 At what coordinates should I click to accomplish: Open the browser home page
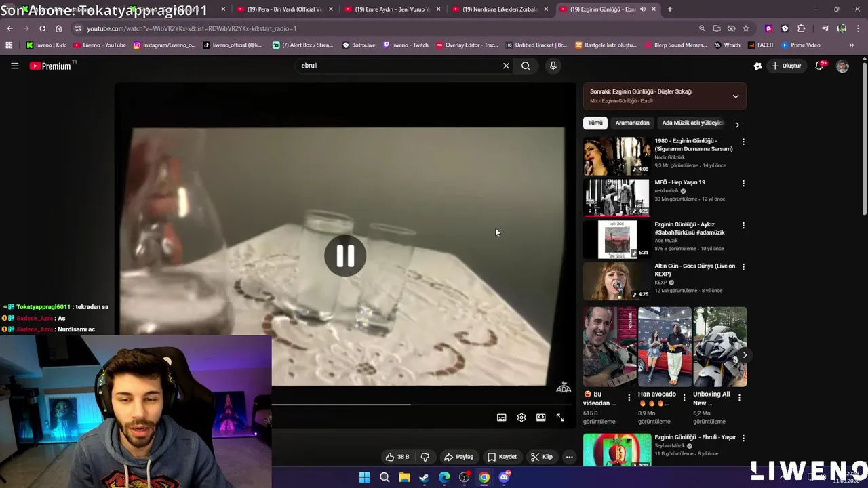[58, 28]
